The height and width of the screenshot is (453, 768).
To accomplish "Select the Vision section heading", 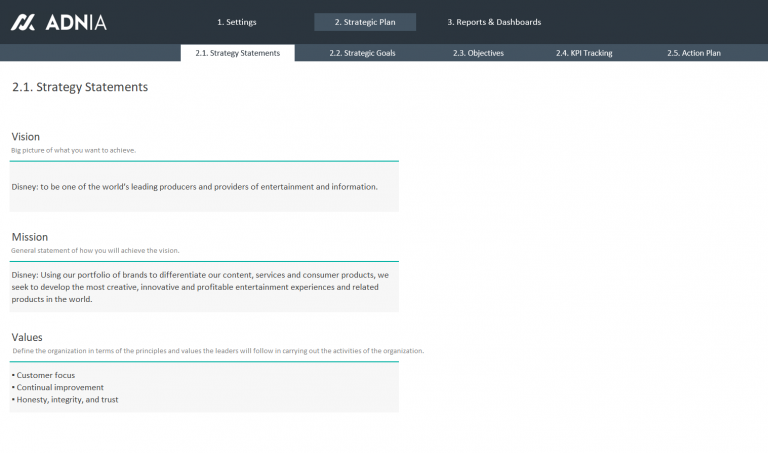I will (x=26, y=136).
